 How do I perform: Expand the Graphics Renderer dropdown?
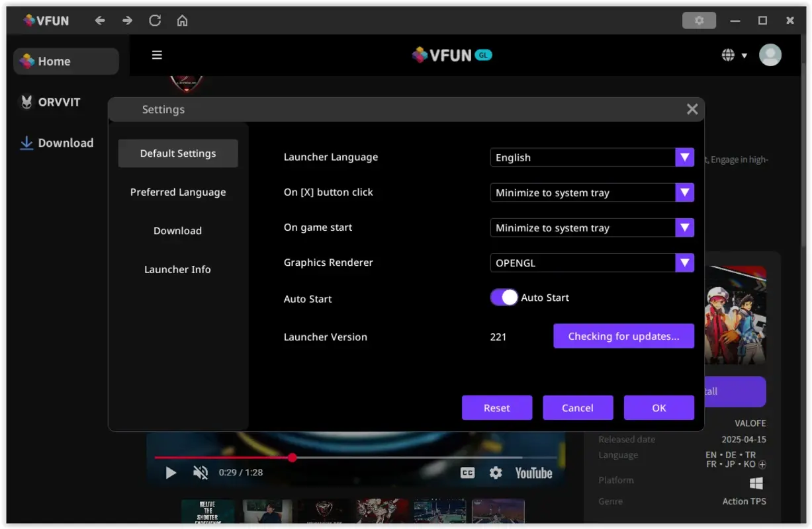684,263
